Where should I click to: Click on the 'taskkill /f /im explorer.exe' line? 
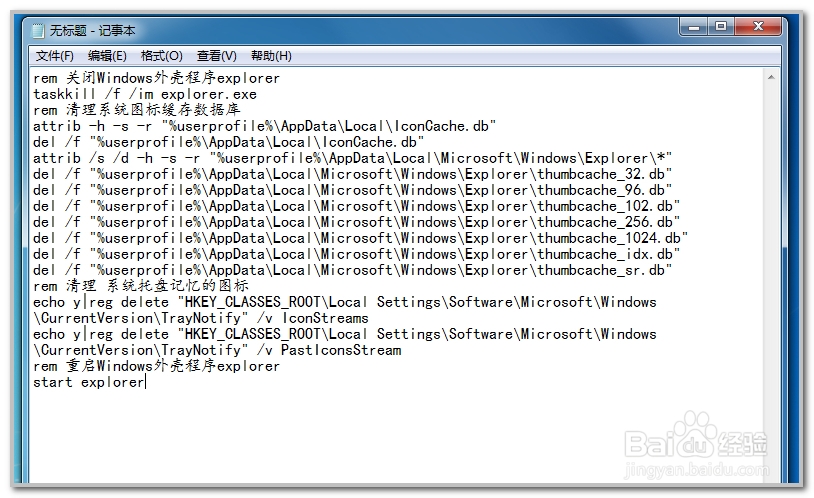[145, 95]
